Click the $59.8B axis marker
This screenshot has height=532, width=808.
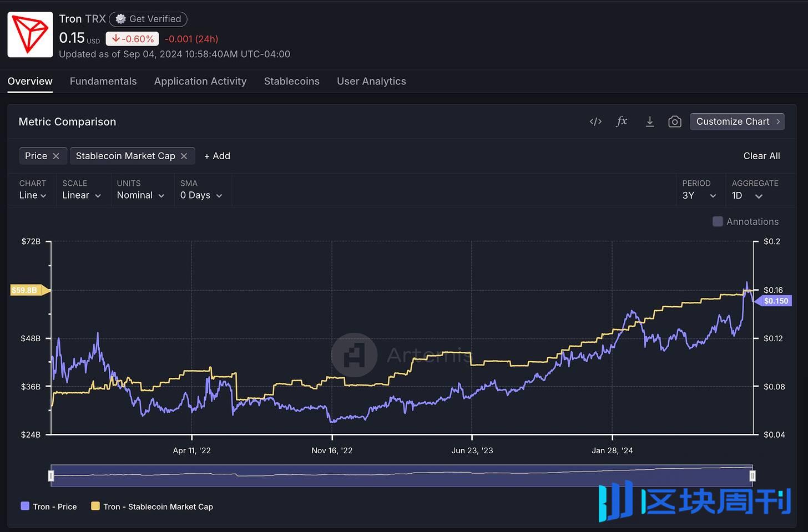pyautogui.click(x=30, y=290)
